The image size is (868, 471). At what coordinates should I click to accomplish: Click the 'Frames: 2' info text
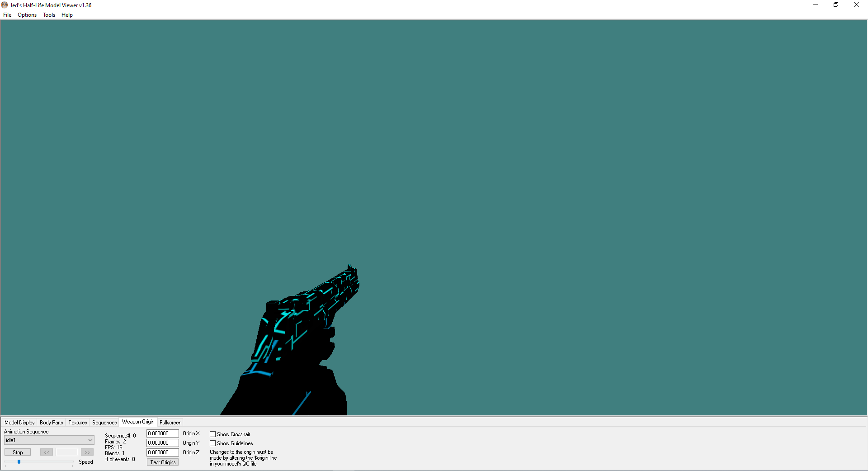pos(115,442)
